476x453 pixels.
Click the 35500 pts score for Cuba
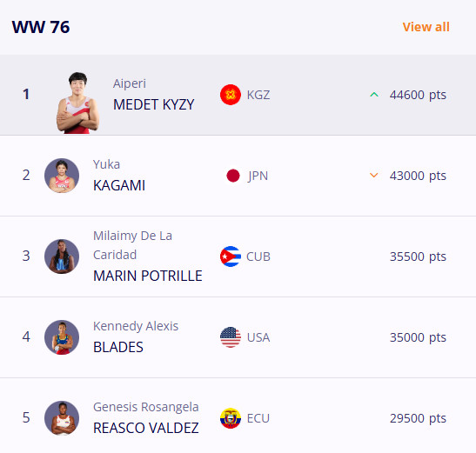tap(418, 256)
